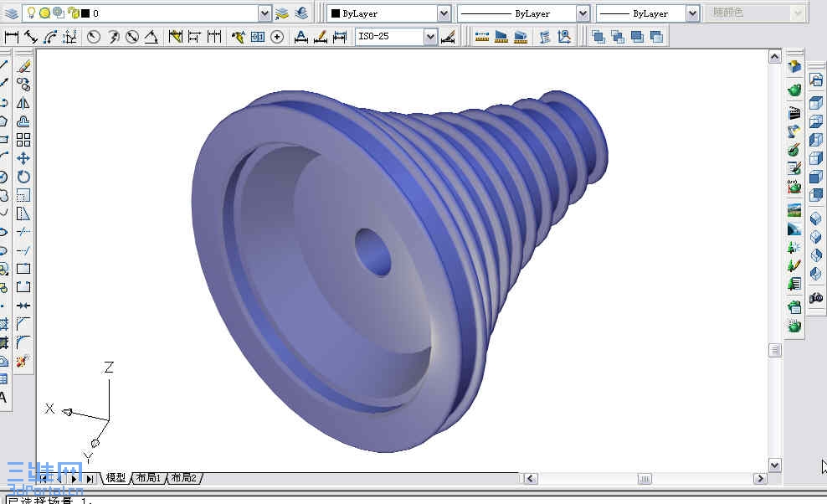Click Send to Back draw order icon
The image size is (827, 504).
[x=618, y=36]
